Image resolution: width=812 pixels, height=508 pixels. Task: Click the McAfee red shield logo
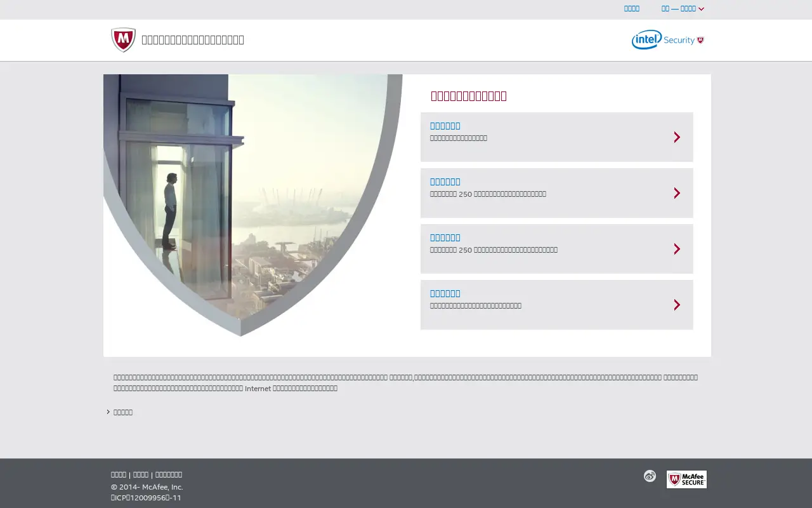(x=123, y=40)
